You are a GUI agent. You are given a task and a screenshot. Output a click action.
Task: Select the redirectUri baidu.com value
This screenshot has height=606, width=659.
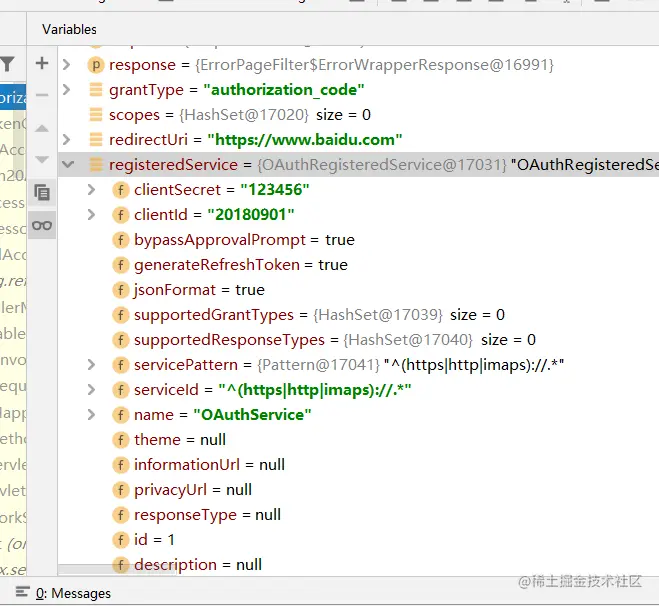point(305,140)
